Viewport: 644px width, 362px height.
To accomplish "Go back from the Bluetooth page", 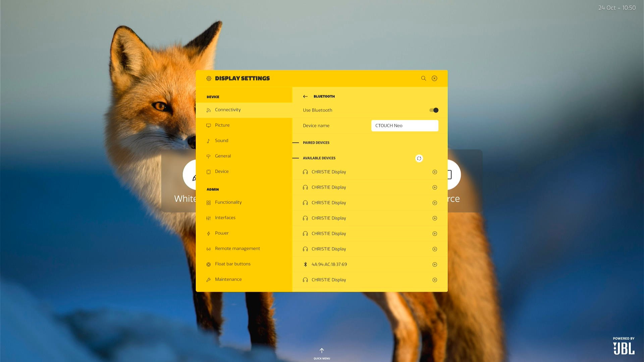I will click(305, 97).
